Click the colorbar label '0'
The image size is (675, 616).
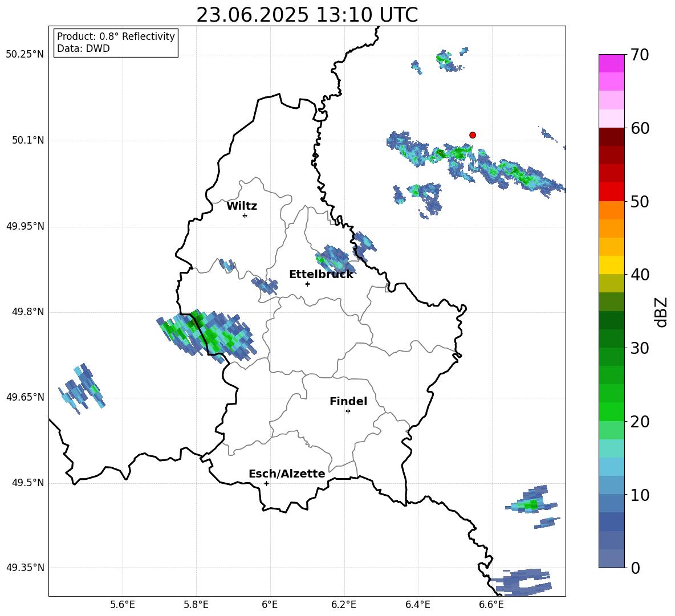point(635,568)
